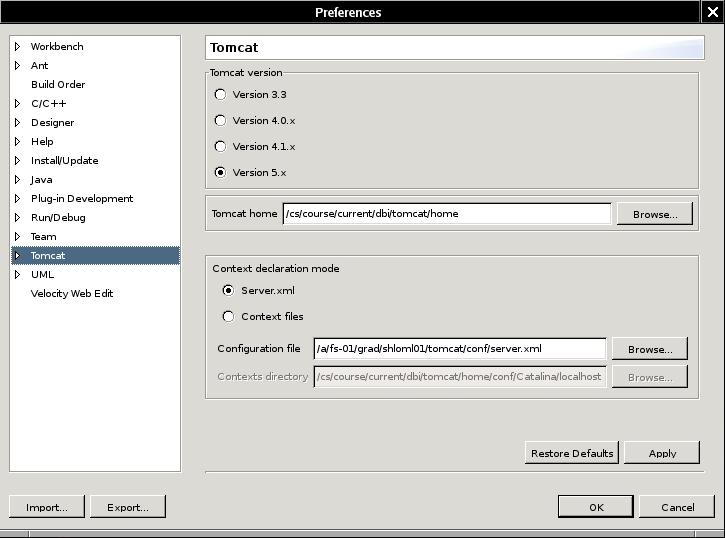Choose Server.xml context declaration mode
Viewport: 725px width, 538px height.
tap(228, 290)
